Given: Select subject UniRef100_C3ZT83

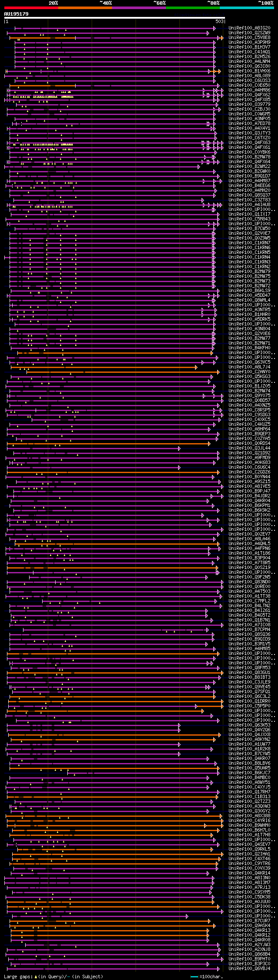Looking at the screenshot, I should click(249, 200).
